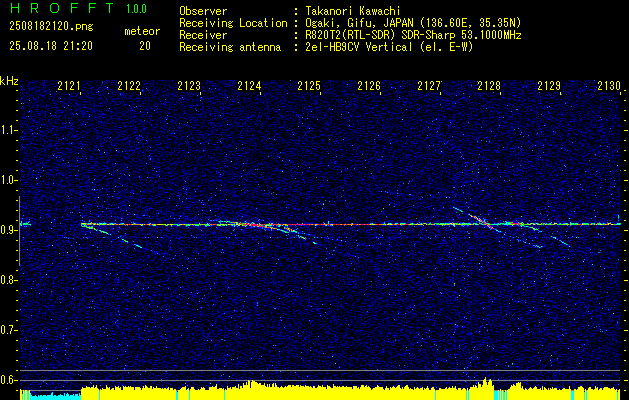Click the time marker 2121
Screen dimensions: 629x400
pos(69,86)
